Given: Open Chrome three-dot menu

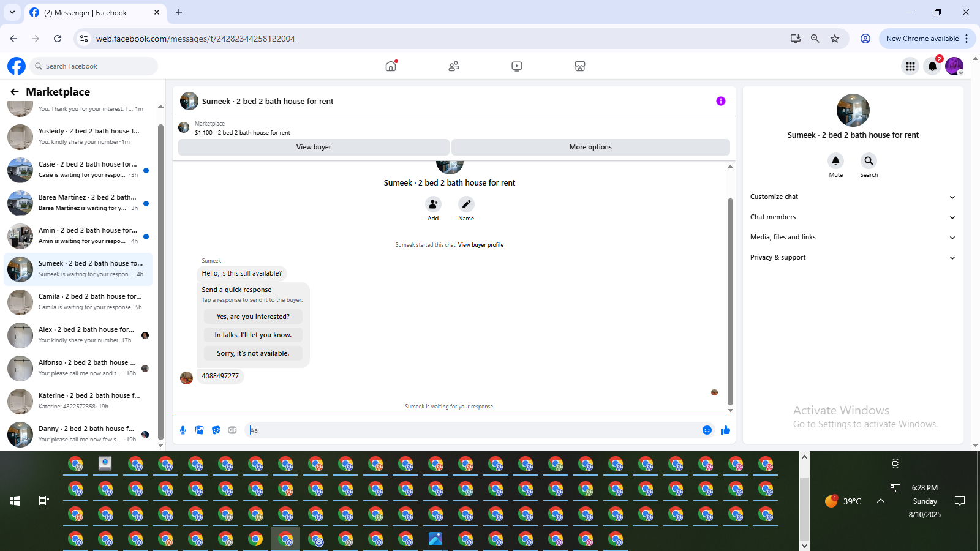Looking at the screenshot, I should (967, 39).
